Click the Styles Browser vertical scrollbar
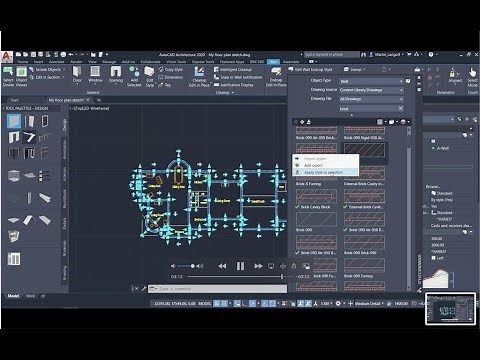The image size is (480, 360). click(409, 207)
